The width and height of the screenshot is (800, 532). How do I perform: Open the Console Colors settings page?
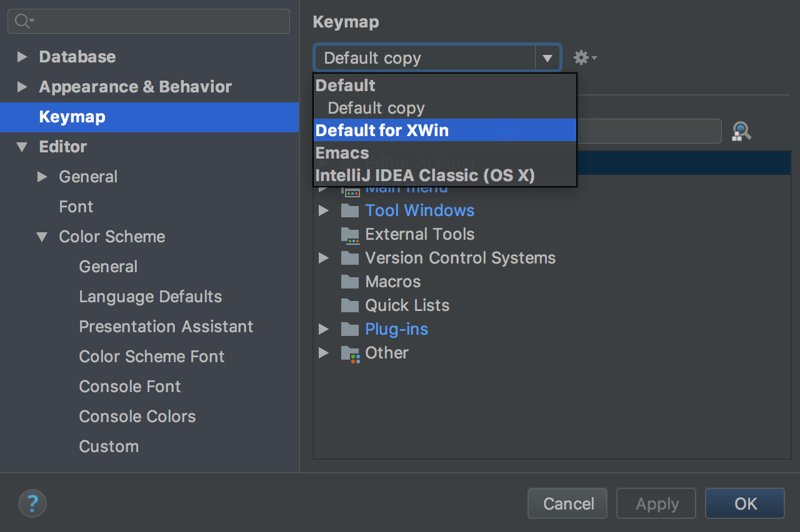click(x=137, y=416)
